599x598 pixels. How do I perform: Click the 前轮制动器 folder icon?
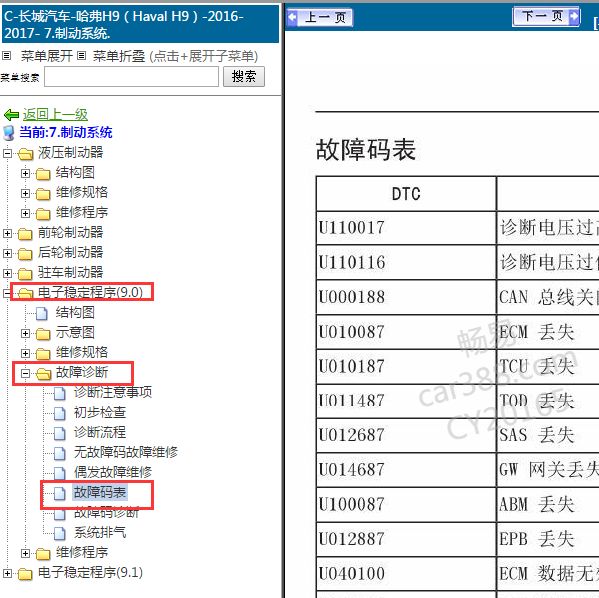[25, 233]
